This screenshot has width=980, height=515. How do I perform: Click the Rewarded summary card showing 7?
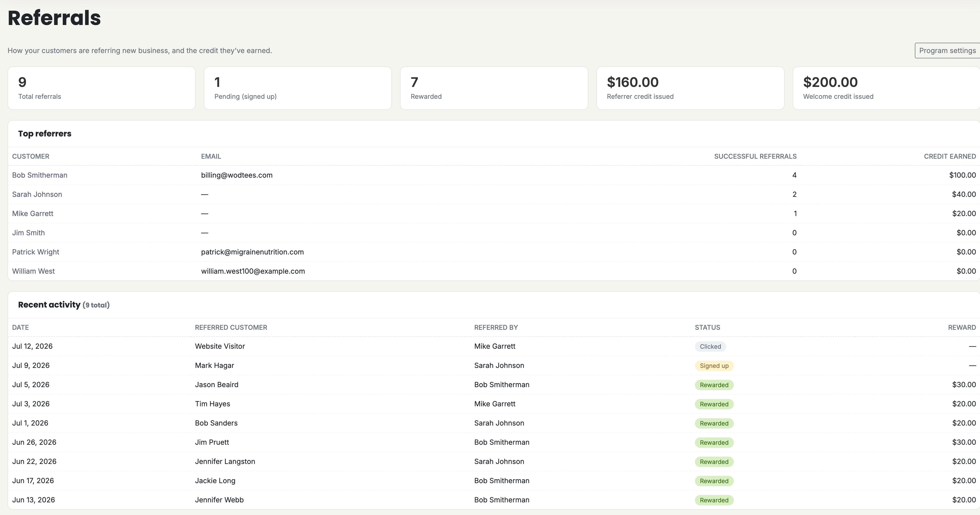click(494, 88)
